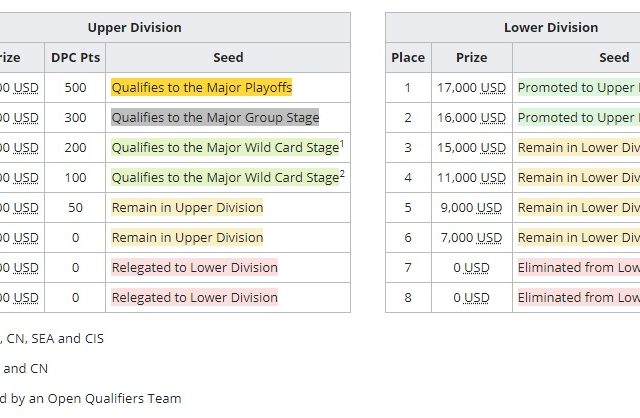Select the 7,000 USD prize cell
The height and width of the screenshot is (418, 640).
pos(472,238)
